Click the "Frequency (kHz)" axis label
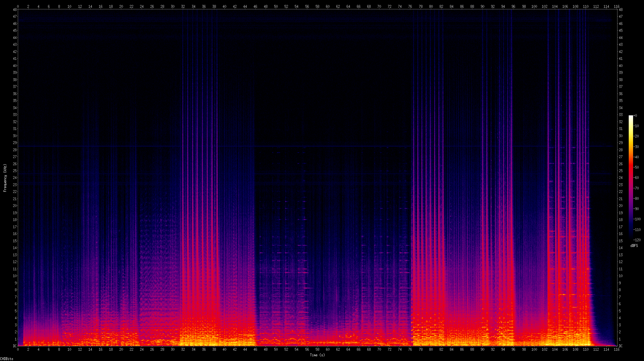The height and width of the screenshot is (361, 644). coord(5,178)
